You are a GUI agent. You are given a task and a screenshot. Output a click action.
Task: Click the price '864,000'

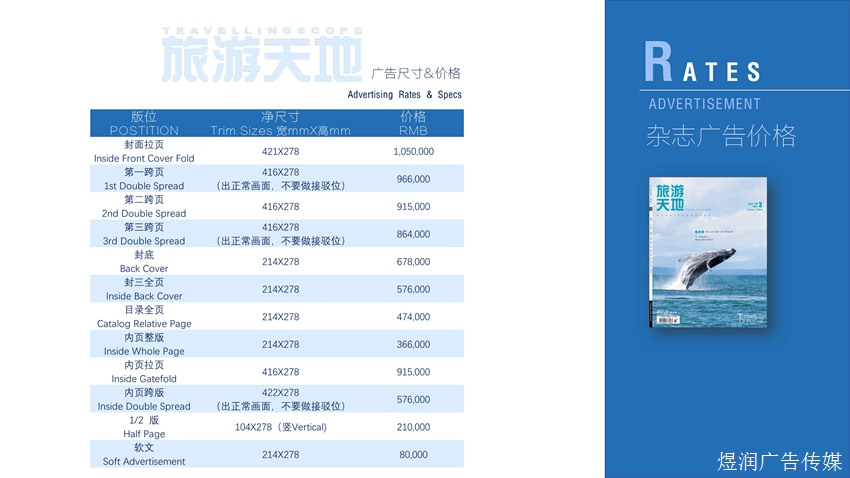(413, 234)
